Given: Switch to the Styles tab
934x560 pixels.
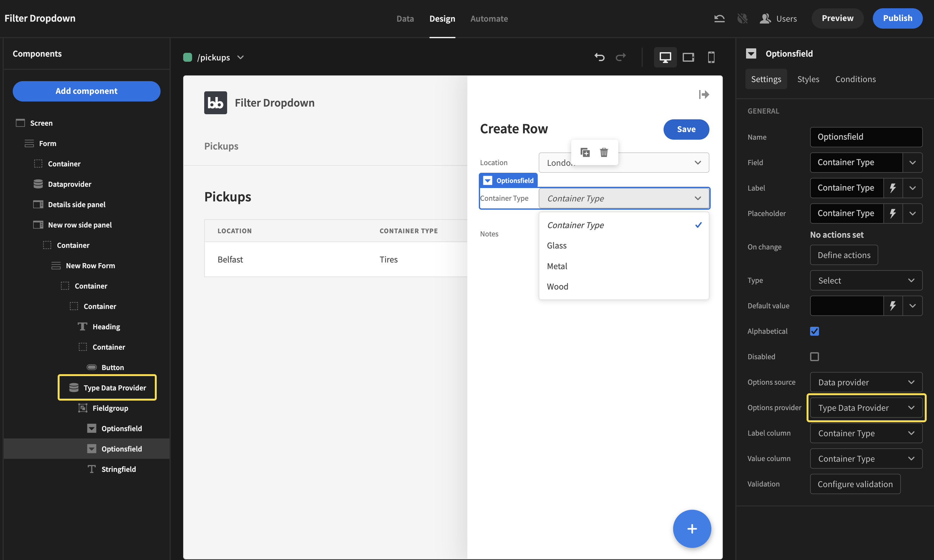Looking at the screenshot, I should point(808,79).
